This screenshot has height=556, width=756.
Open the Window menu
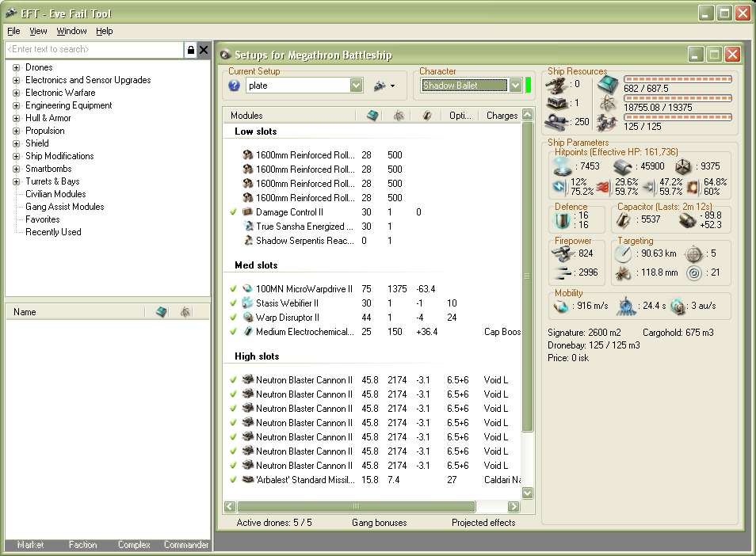coord(71,31)
